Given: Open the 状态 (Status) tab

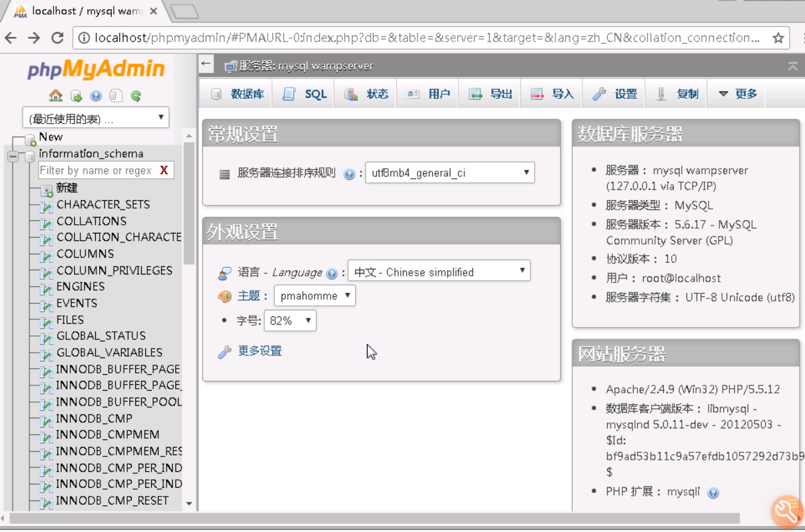Looking at the screenshot, I should [366, 94].
